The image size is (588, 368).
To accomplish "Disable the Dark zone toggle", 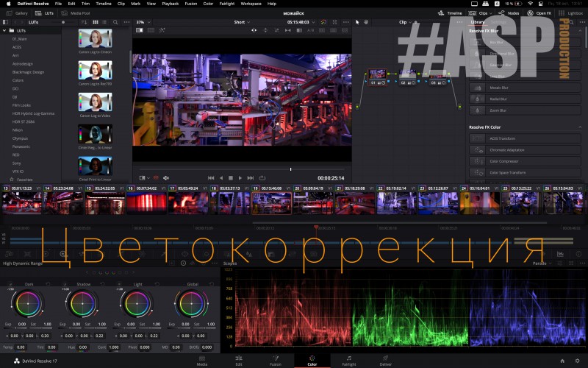I will (10, 284).
